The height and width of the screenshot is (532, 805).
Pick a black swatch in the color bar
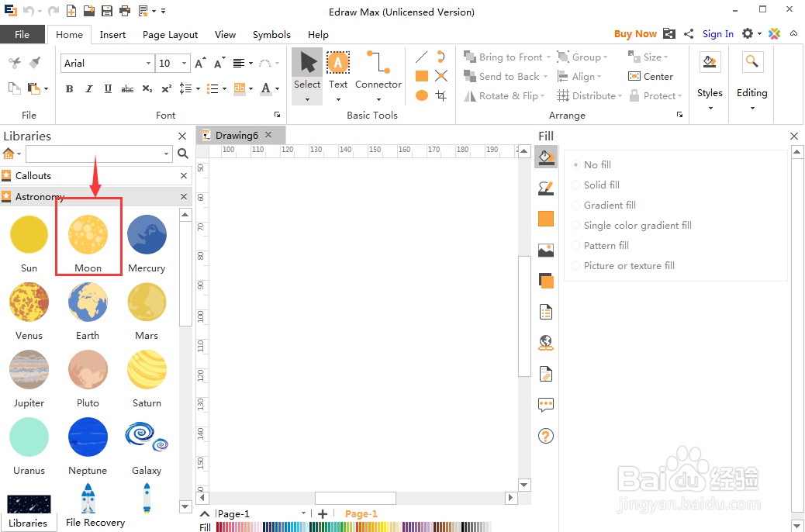tap(464, 527)
